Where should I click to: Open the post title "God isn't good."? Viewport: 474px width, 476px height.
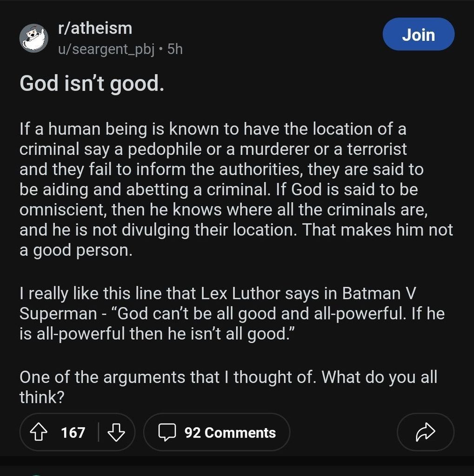click(92, 84)
